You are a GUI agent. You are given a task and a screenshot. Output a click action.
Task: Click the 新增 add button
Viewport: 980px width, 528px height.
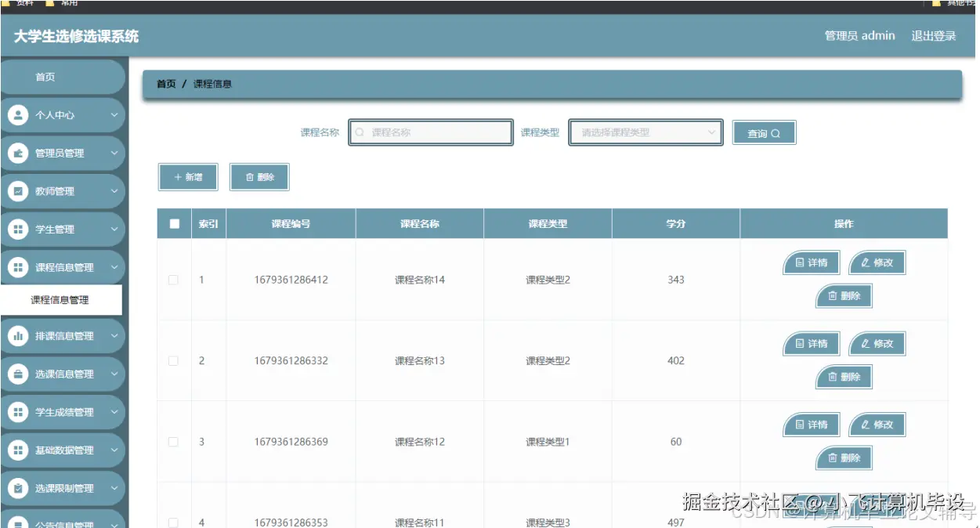tap(188, 177)
